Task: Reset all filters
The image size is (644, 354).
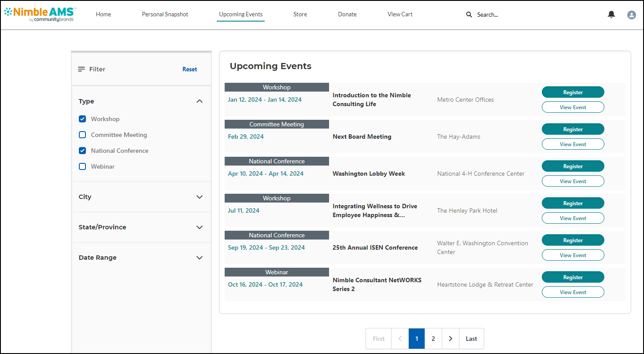Action: [x=189, y=69]
